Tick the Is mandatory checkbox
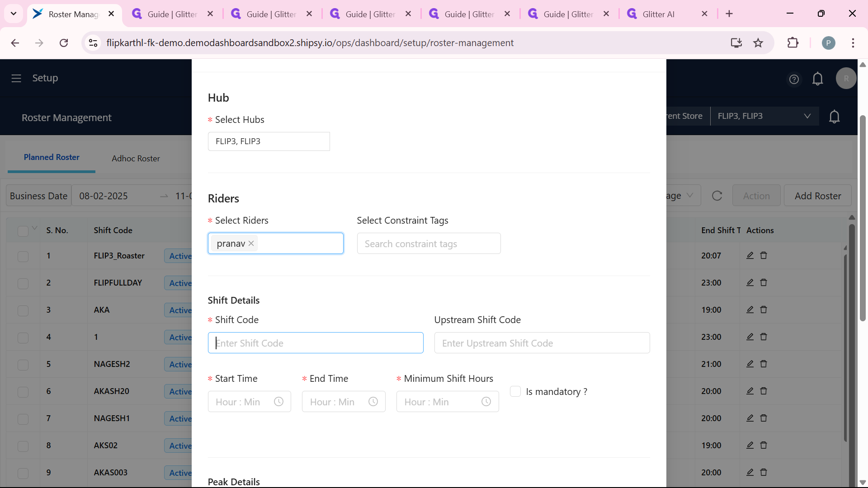This screenshot has height=488, width=868. 515,391
